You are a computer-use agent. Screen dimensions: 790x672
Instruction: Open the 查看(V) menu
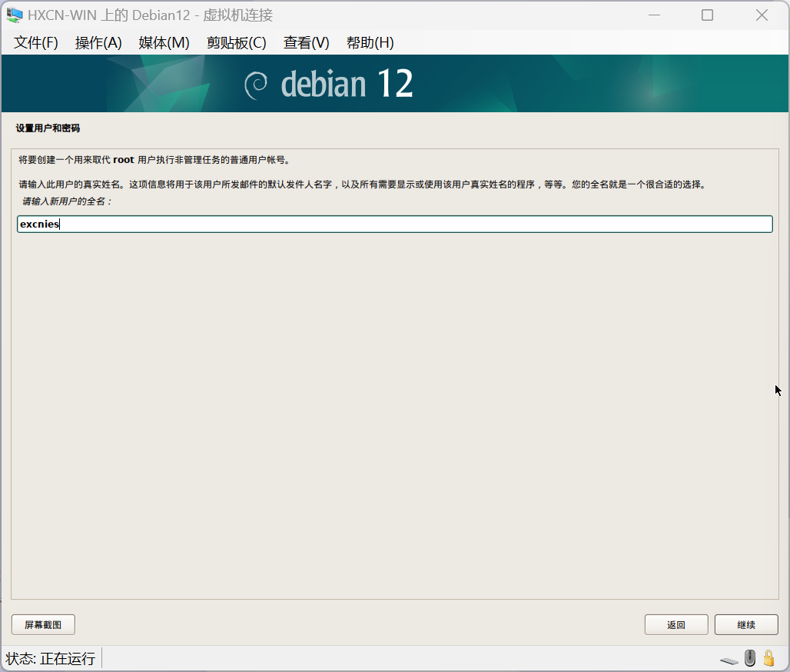coord(307,43)
